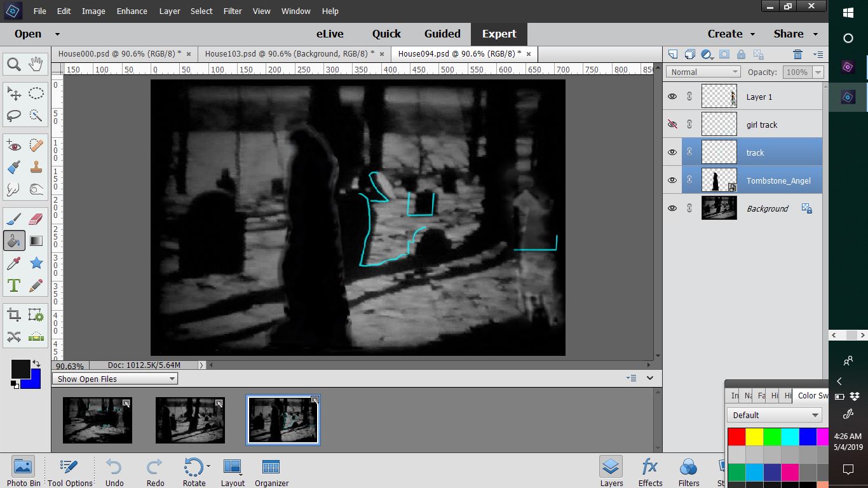Image resolution: width=868 pixels, height=488 pixels.
Task: Select the Recompose tool
Action: pyautogui.click(x=36, y=315)
